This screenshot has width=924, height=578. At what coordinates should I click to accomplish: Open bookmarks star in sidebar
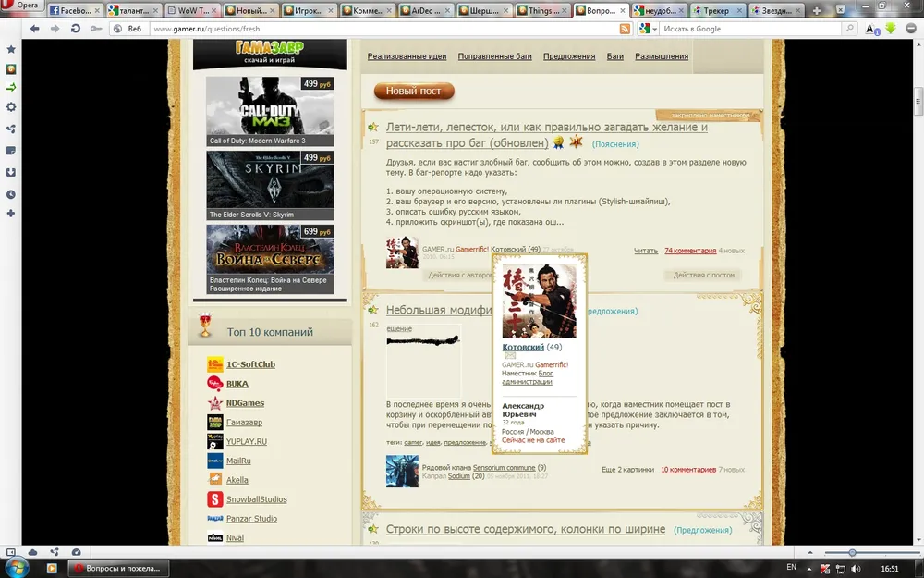[x=10, y=50]
